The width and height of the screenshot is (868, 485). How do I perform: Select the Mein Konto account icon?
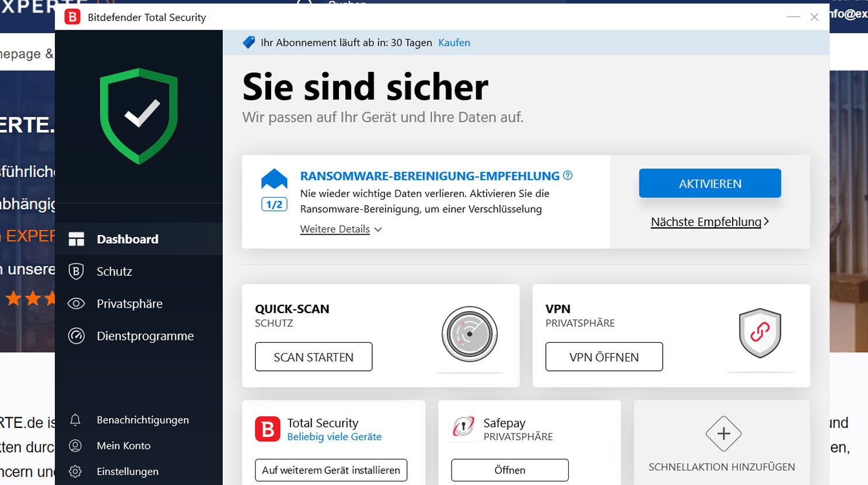coord(75,445)
